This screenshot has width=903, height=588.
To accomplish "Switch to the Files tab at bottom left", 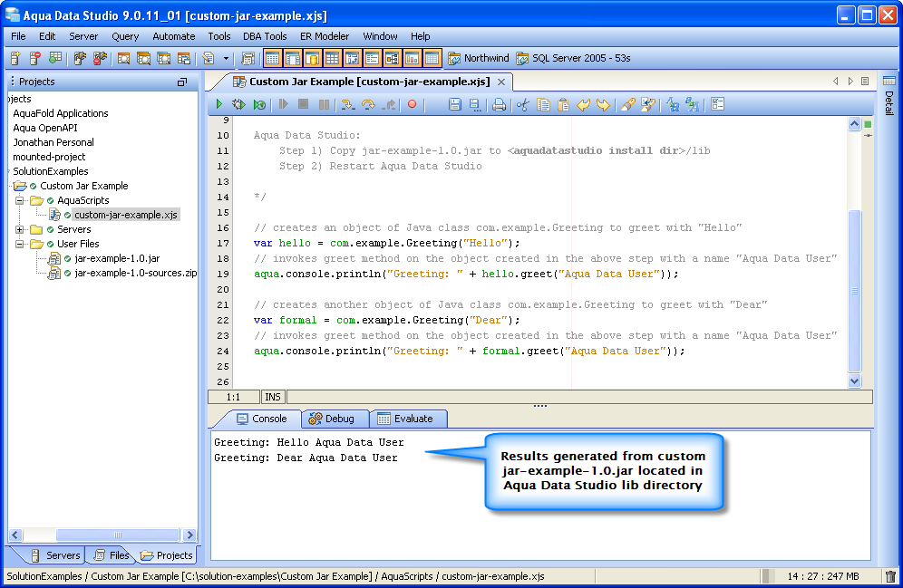I will [112, 555].
